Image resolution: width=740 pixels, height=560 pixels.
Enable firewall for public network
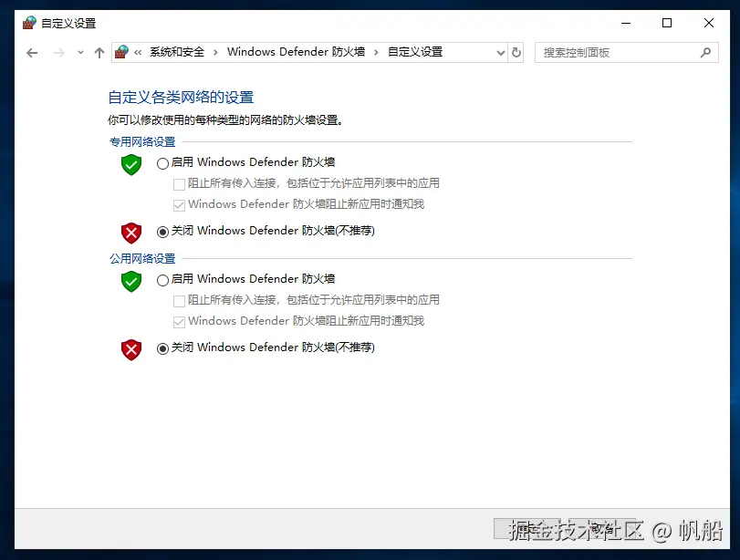pos(162,280)
